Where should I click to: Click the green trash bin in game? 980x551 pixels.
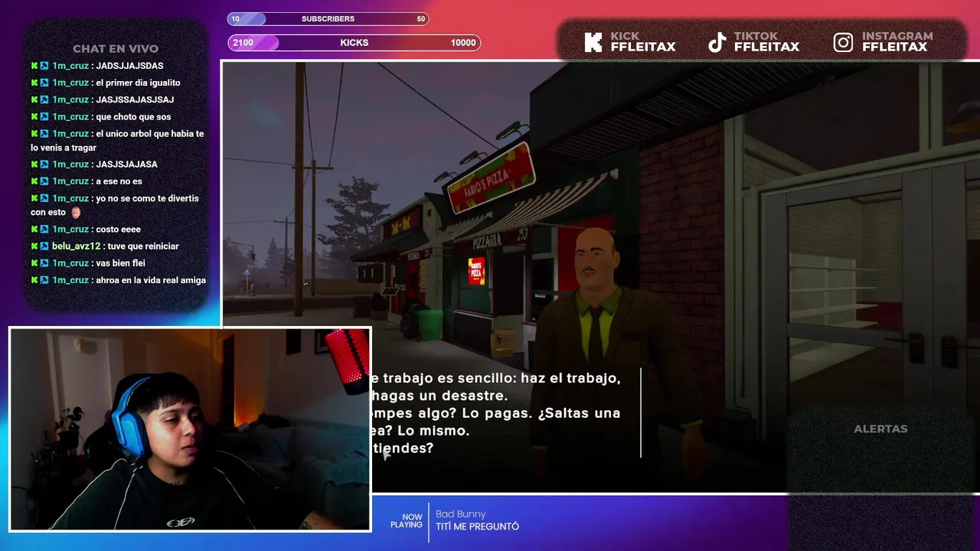(430, 324)
